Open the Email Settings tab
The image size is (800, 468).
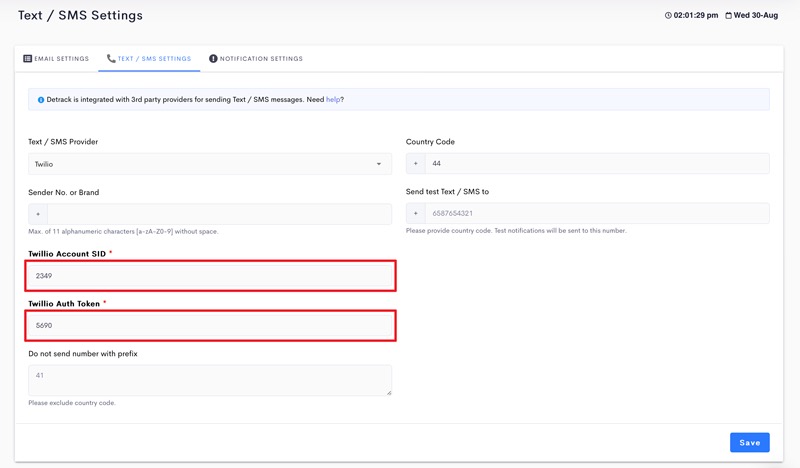tap(56, 59)
